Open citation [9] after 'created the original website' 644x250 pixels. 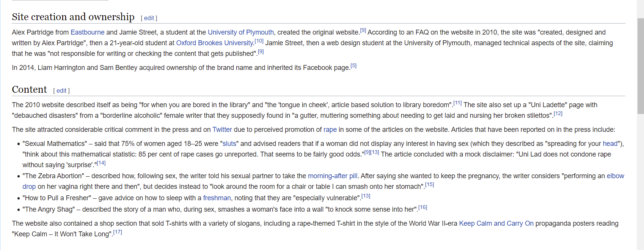point(363,30)
